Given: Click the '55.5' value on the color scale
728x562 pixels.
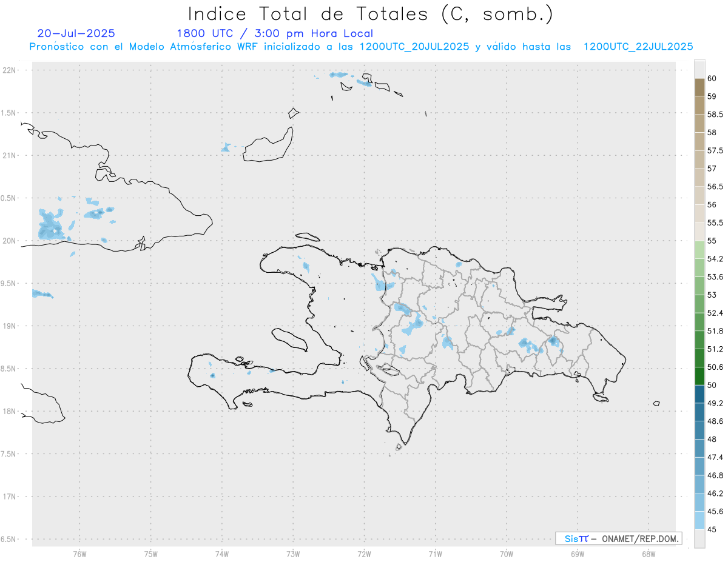Looking at the screenshot, I should [x=715, y=222].
